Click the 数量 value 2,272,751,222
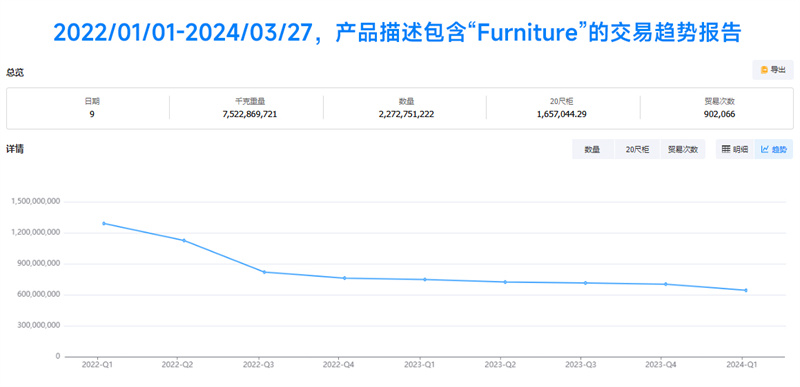This screenshot has height=387, width=800. tap(407, 114)
